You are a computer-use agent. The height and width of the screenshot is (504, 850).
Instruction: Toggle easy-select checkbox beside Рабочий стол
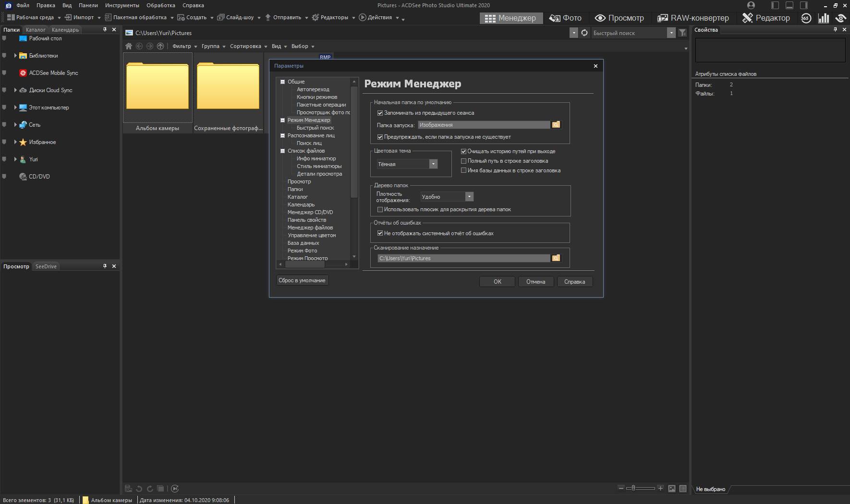coord(4,38)
